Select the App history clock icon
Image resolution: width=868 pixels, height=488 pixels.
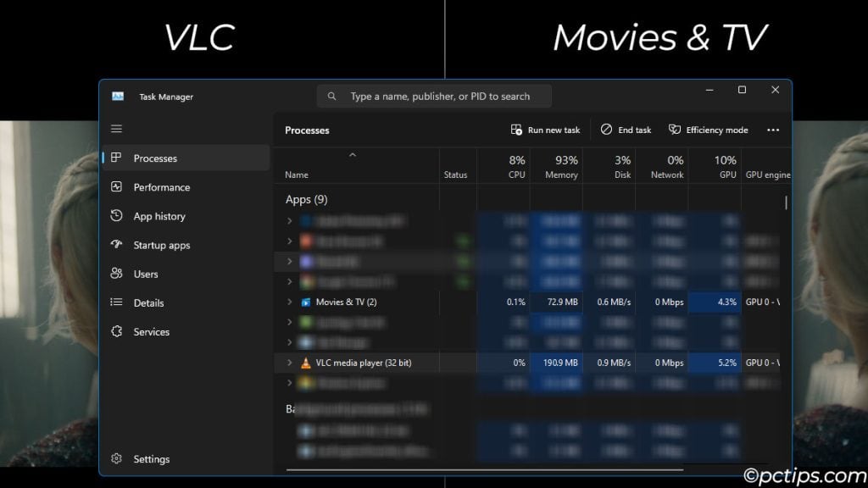116,216
